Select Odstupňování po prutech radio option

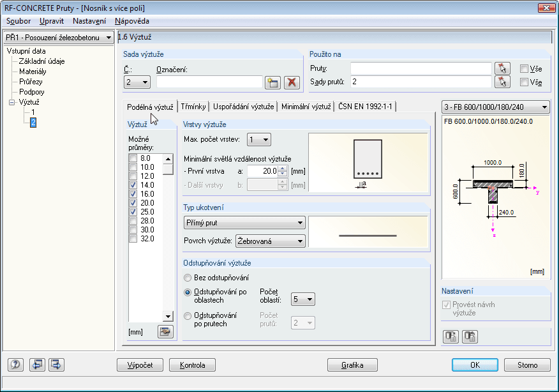[x=188, y=316]
